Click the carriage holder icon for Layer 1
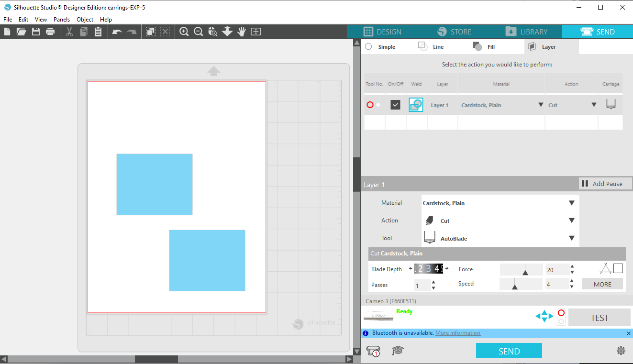Screen dimensions: 633x364 (x=611, y=104)
